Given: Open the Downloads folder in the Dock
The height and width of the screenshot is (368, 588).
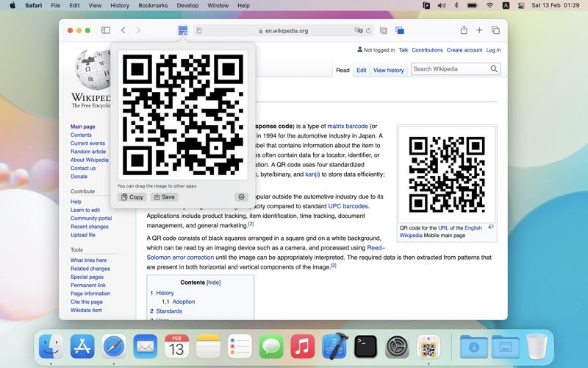Looking at the screenshot, I should (x=474, y=346).
